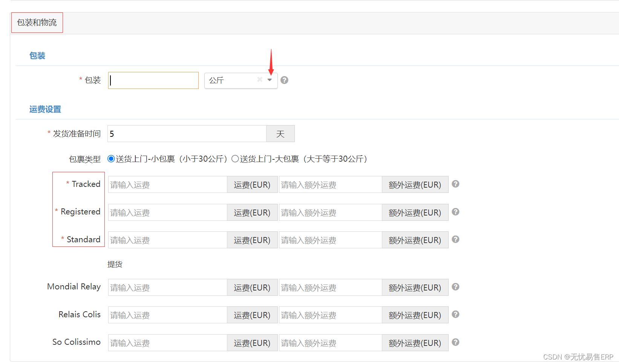Clear the 公斤 unit selection with x
The height and width of the screenshot is (364, 619).
[x=260, y=80]
